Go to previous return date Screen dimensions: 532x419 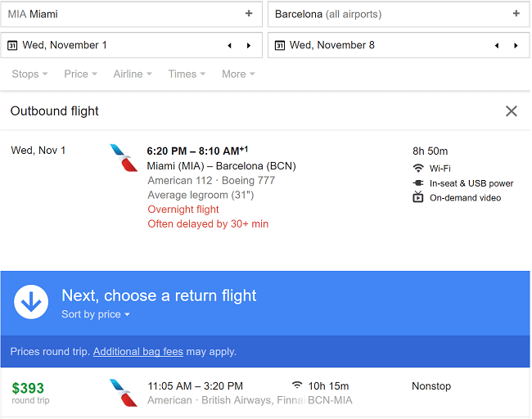497,46
